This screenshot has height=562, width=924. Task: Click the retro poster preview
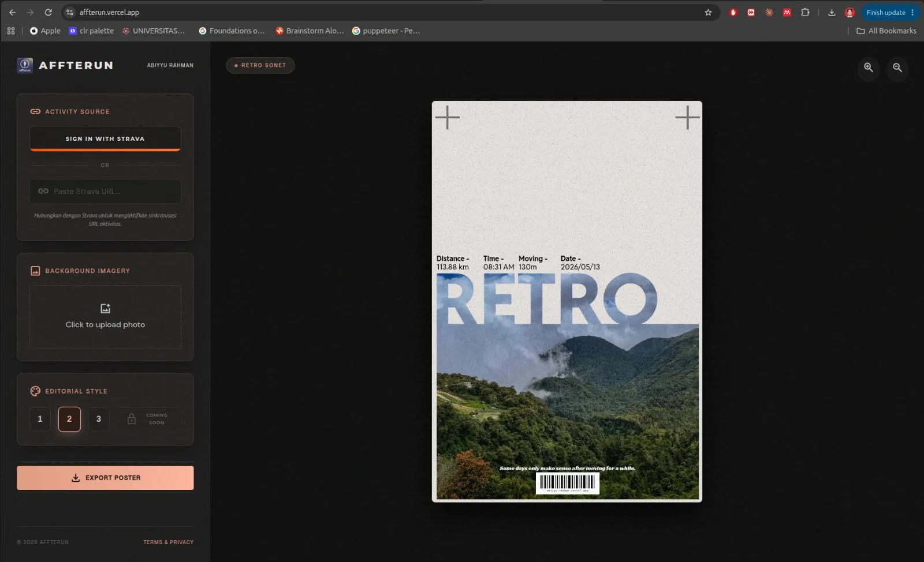point(567,301)
